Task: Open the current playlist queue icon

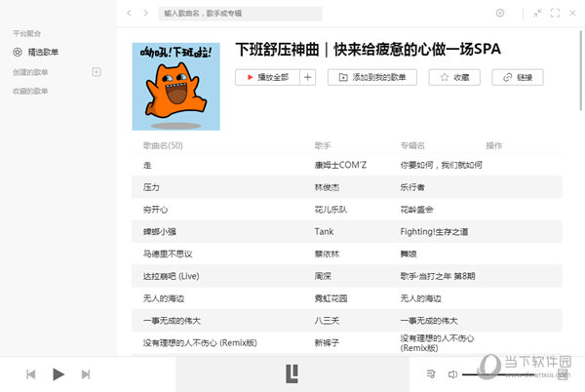Action: coord(431,373)
